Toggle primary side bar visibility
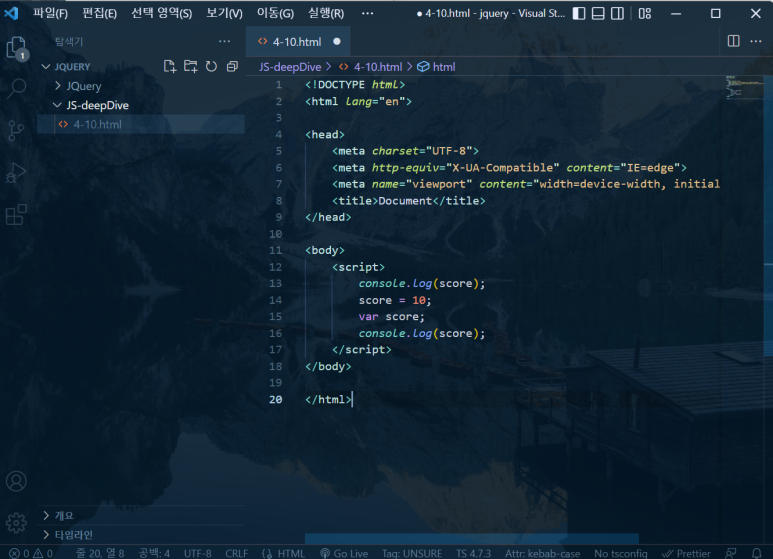The image size is (773, 559). tap(579, 13)
